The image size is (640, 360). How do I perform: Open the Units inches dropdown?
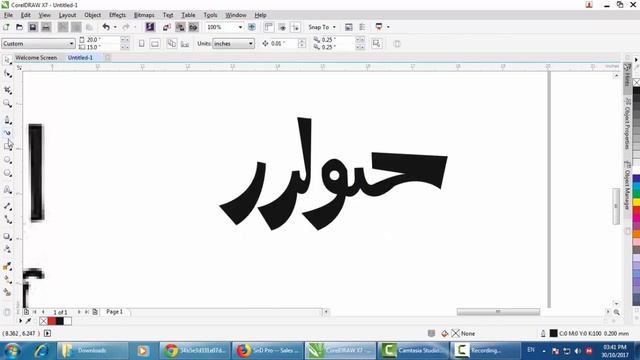pos(250,44)
